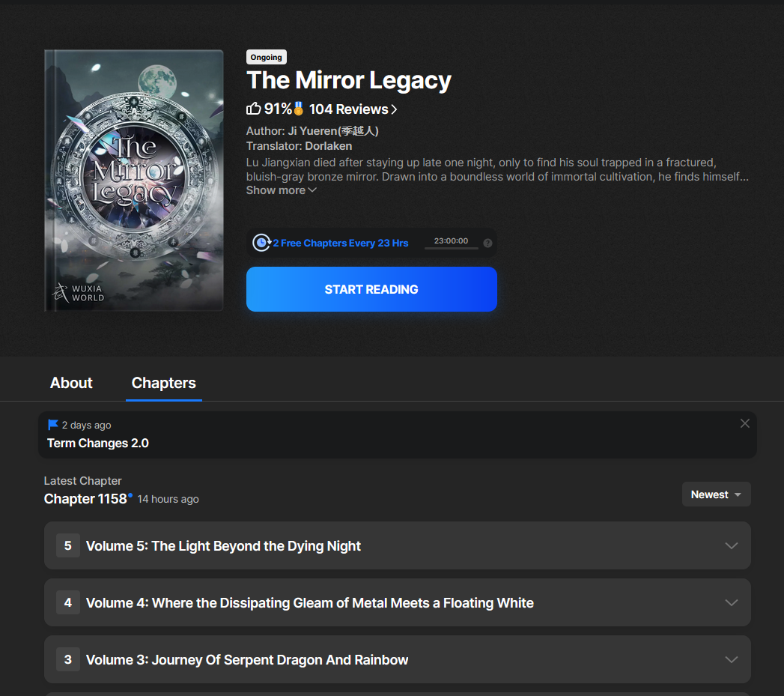Switch to the About tab
The height and width of the screenshot is (696, 784).
click(71, 383)
